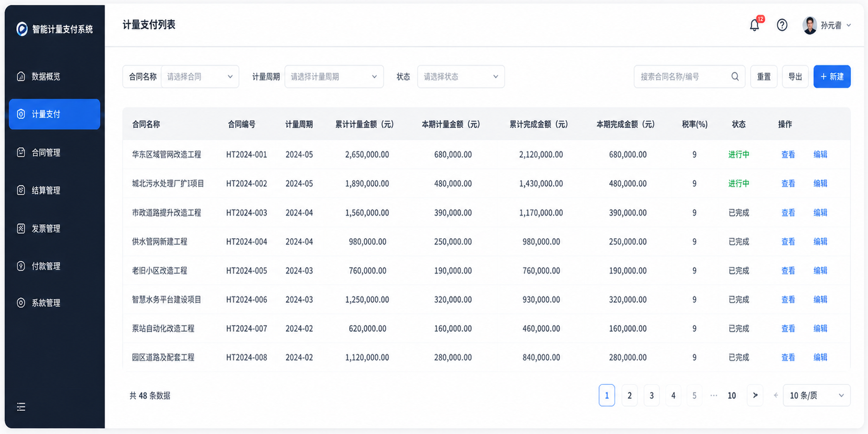
Task: Click 查看 for 供水管网新建工程
Action: (x=788, y=242)
